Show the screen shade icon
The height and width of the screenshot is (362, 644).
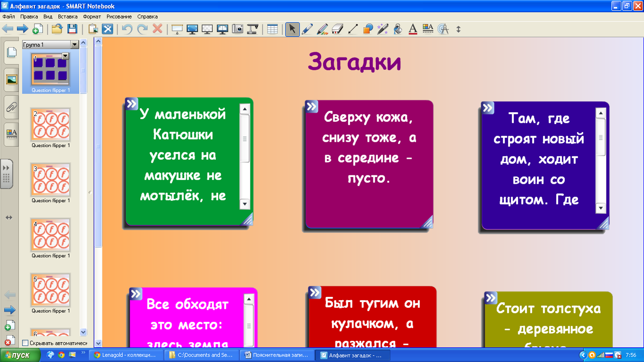[177, 29]
